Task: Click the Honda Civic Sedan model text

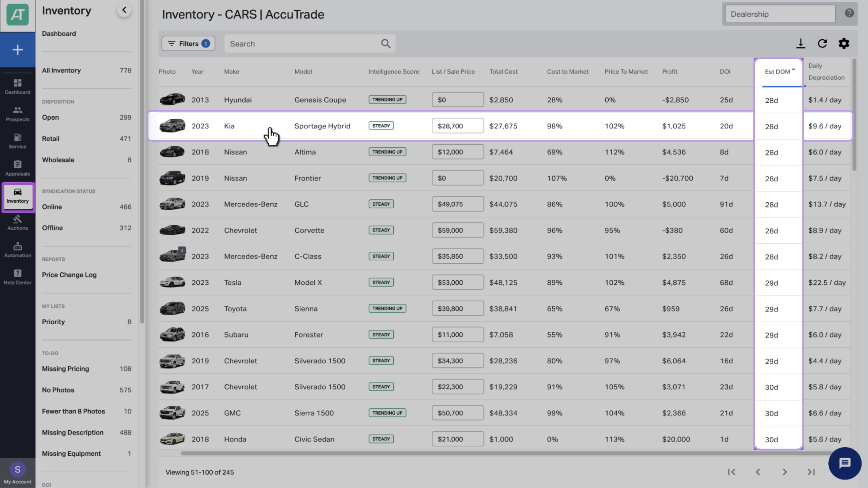Action: 314,439
